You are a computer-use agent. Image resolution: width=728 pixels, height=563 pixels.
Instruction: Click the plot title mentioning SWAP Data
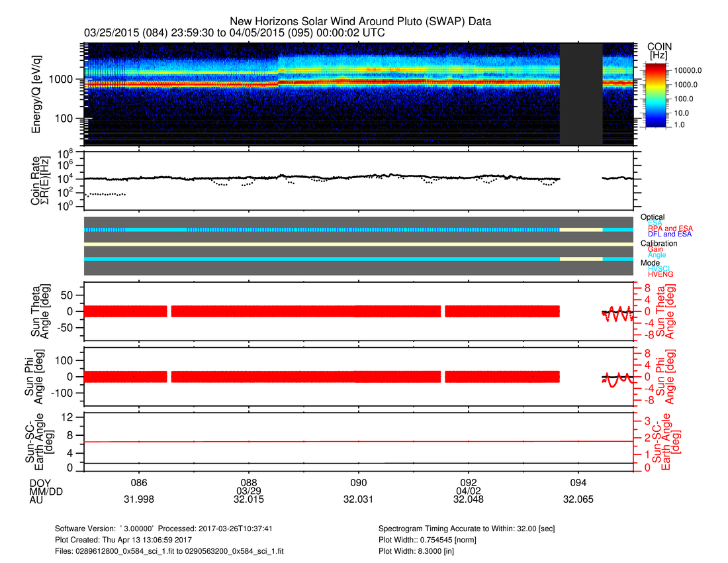point(360,21)
